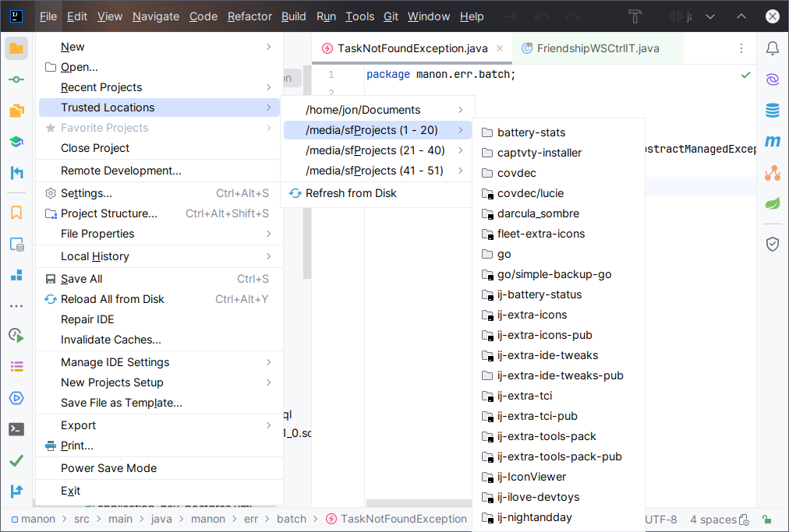Open the Bookmarks tool window icon
789x532 pixels.
[x=16, y=213]
